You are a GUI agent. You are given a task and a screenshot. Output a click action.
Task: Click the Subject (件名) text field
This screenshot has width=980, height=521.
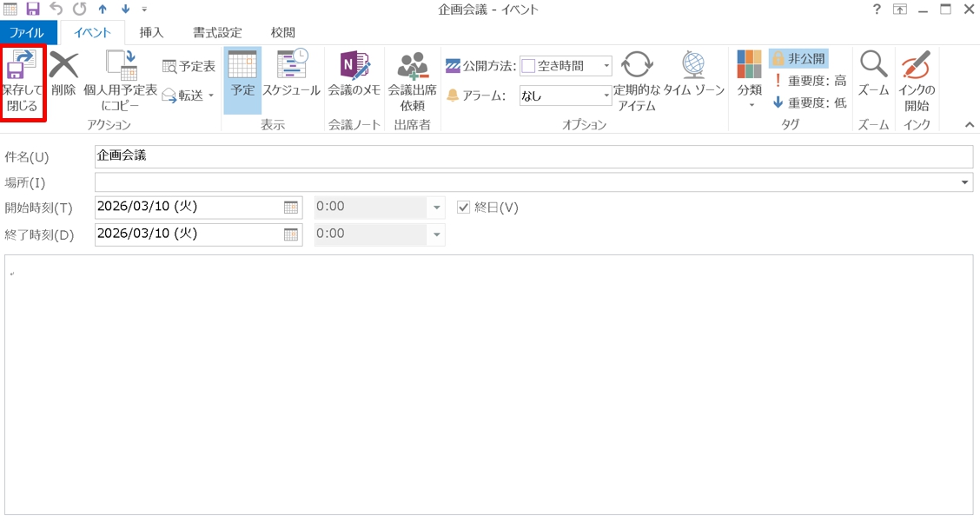533,156
